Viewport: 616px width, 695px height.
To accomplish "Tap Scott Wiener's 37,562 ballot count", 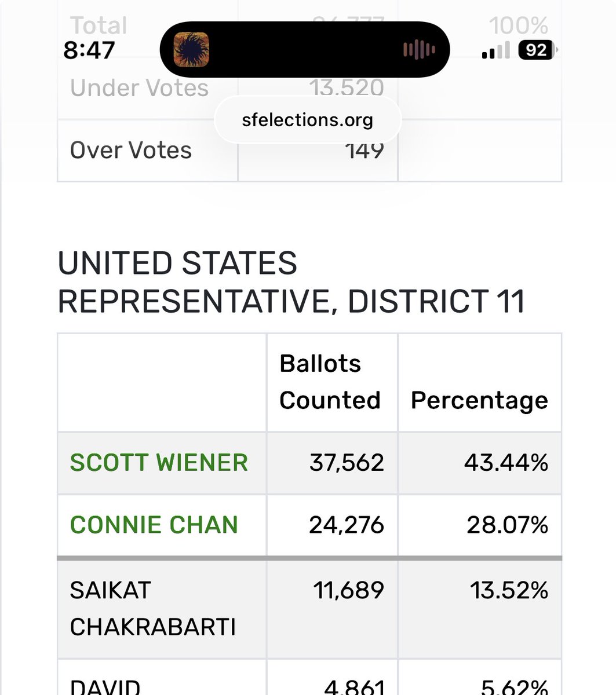I will (347, 463).
